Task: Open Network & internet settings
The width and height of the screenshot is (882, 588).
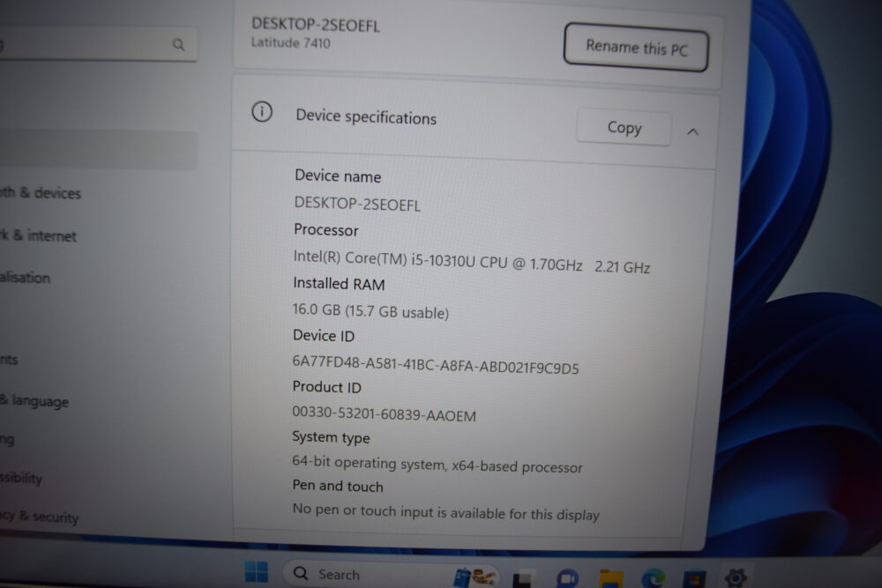Action: [38, 235]
